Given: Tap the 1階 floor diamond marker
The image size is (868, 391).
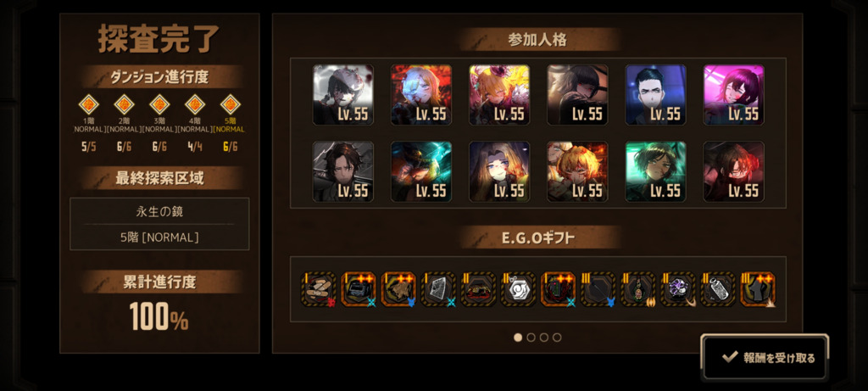Looking at the screenshot, I should point(88,104).
